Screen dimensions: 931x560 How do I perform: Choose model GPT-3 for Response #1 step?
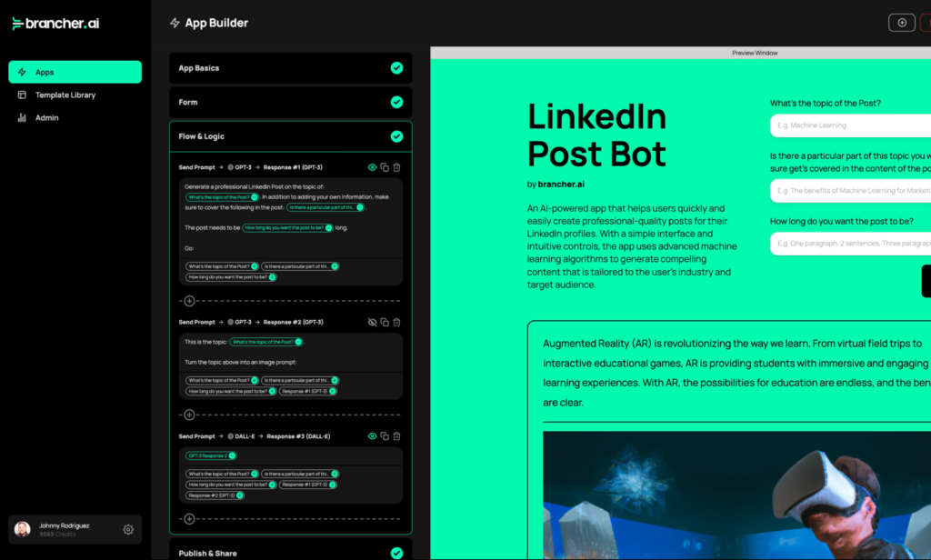coord(240,167)
